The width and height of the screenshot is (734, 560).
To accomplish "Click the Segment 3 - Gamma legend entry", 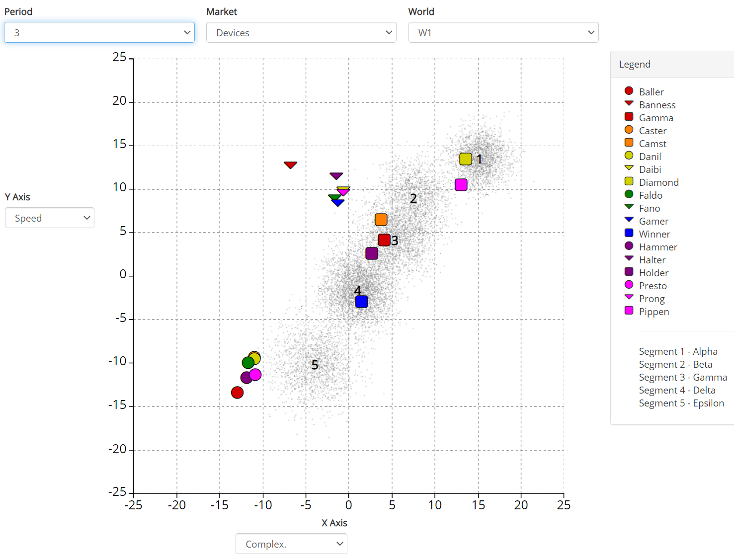I will coord(683,377).
